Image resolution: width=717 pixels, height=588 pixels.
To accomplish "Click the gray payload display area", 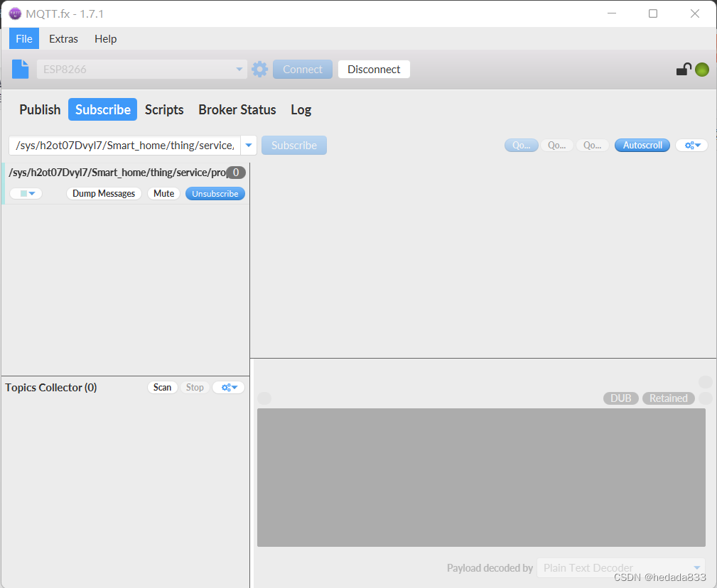I will 481,477.
